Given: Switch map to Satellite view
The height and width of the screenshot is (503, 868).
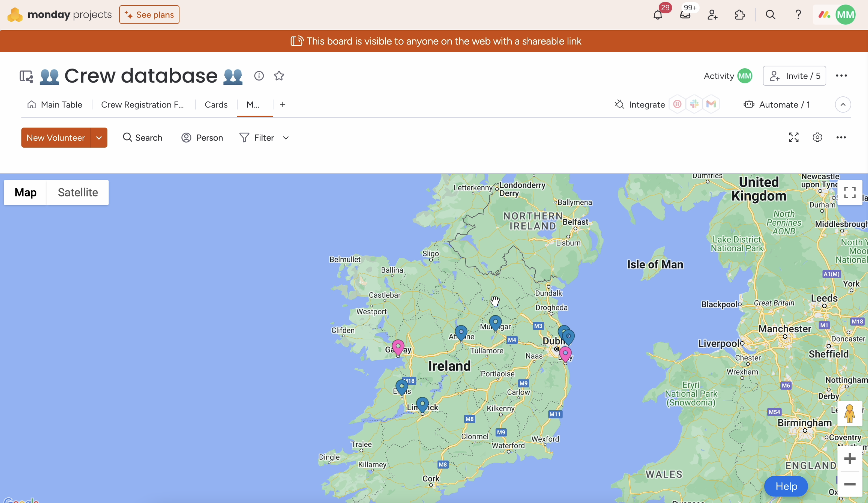Looking at the screenshot, I should pyautogui.click(x=78, y=192).
